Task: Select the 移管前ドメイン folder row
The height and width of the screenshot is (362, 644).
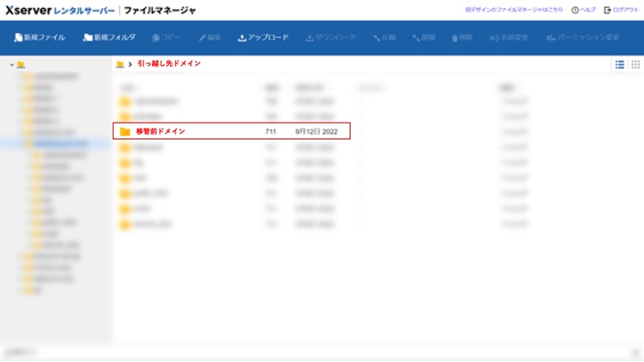Action: (x=232, y=130)
